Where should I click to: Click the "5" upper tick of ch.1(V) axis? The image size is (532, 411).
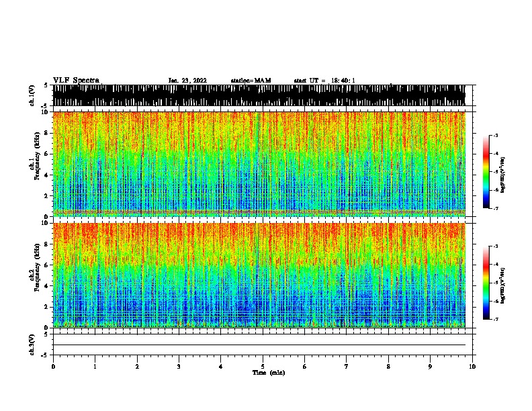pos(46,85)
